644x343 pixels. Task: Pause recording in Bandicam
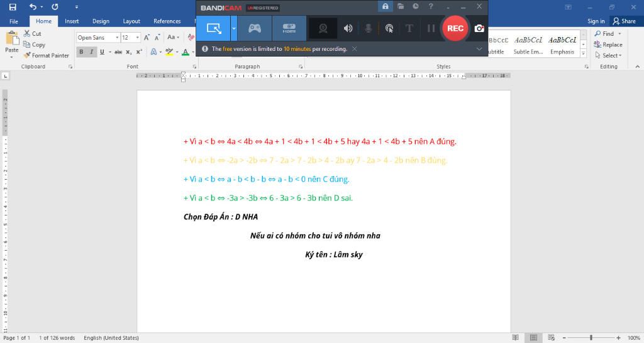coord(431,28)
